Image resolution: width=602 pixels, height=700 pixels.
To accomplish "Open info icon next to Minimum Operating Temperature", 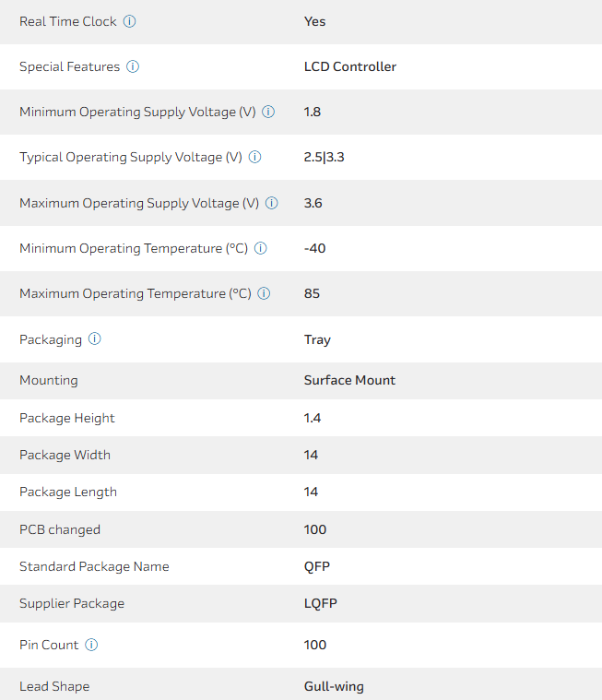I will point(261,248).
